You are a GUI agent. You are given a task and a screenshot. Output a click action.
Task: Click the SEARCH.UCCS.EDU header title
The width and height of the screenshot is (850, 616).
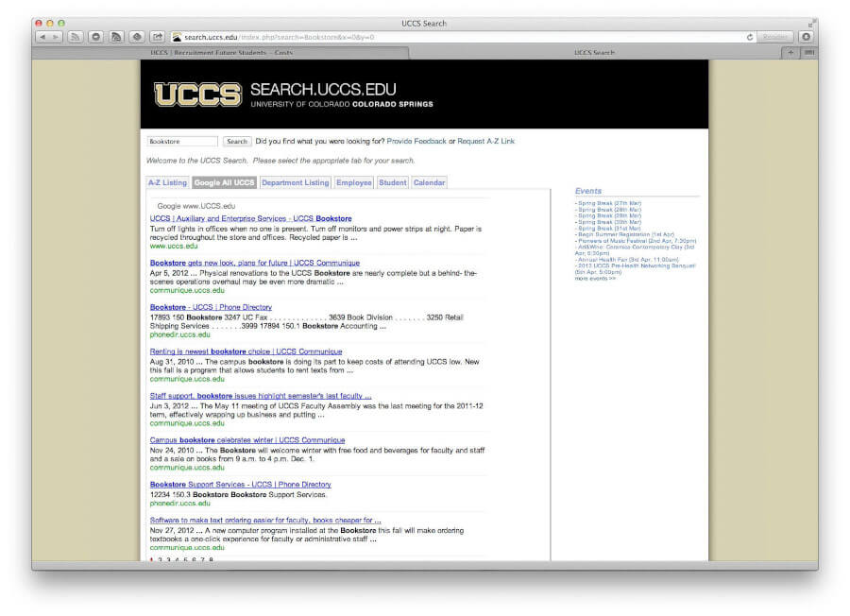tap(323, 90)
